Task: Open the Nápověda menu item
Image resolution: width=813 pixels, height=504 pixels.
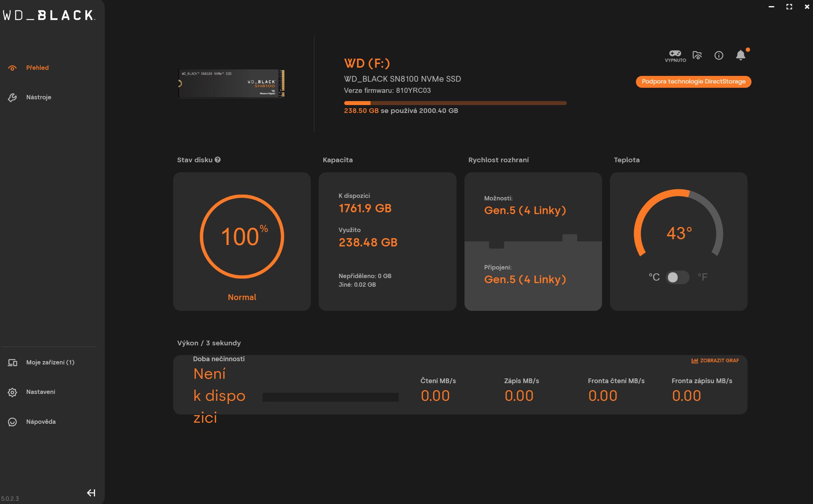Action: coord(41,422)
